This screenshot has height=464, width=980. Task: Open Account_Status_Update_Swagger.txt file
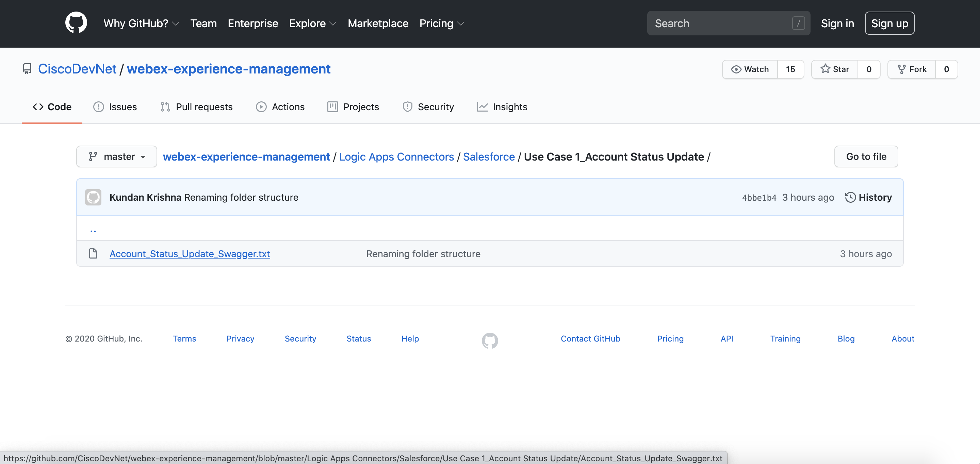click(x=190, y=254)
